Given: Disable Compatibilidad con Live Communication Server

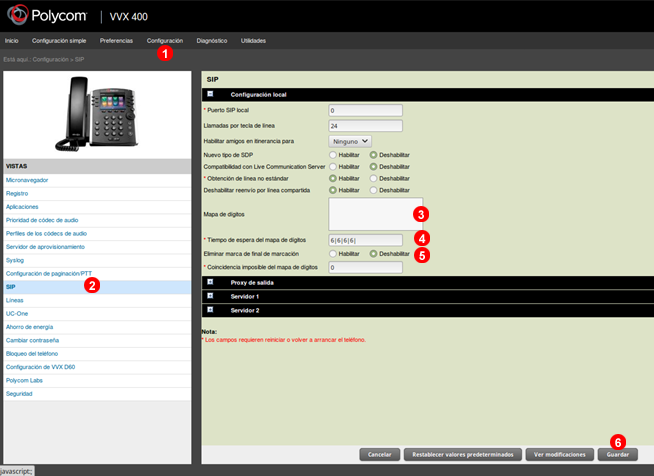Looking at the screenshot, I should pos(373,166).
